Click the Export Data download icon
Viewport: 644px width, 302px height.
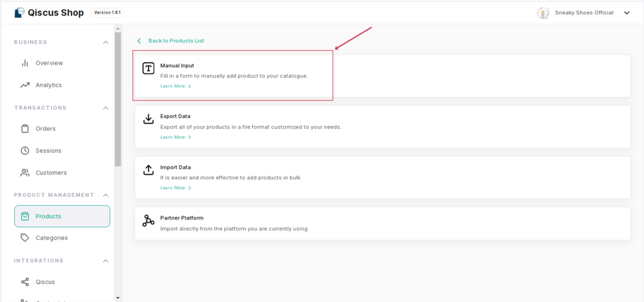point(148,119)
